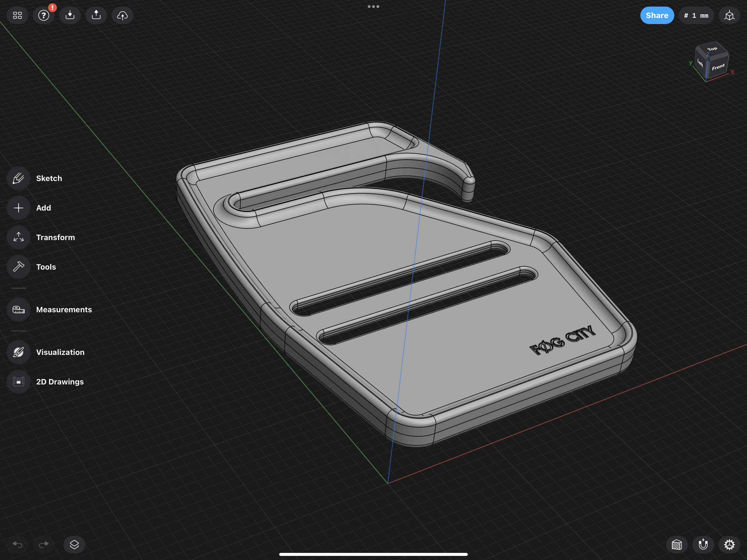The height and width of the screenshot is (560, 747).
Task: Click the Visualization menu label
Action: point(60,352)
